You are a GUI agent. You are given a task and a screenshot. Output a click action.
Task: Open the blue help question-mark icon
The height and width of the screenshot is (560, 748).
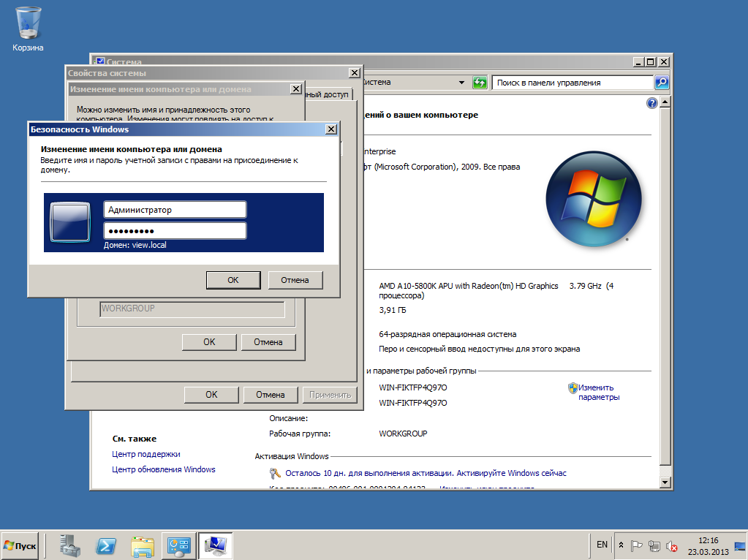[651, 103]
